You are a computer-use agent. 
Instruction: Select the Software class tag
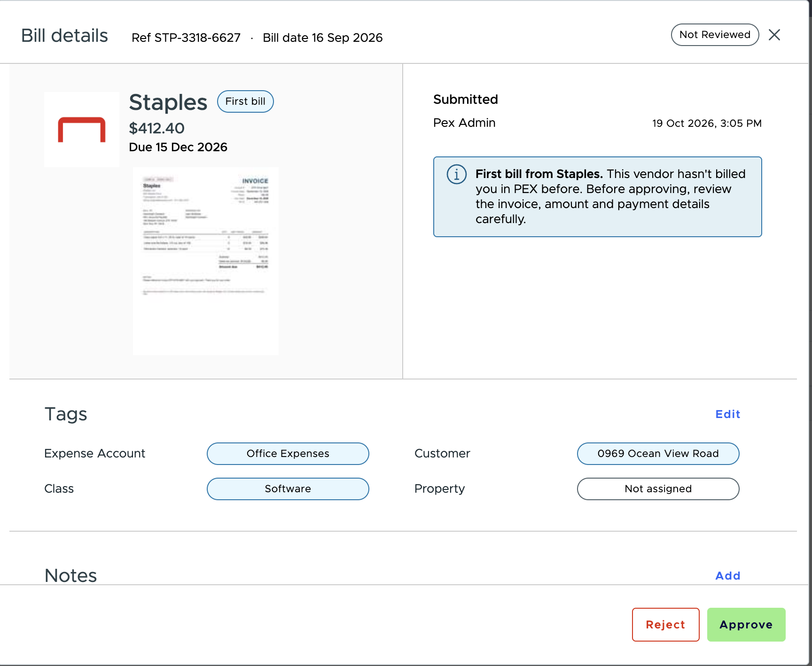click(288, 489)
